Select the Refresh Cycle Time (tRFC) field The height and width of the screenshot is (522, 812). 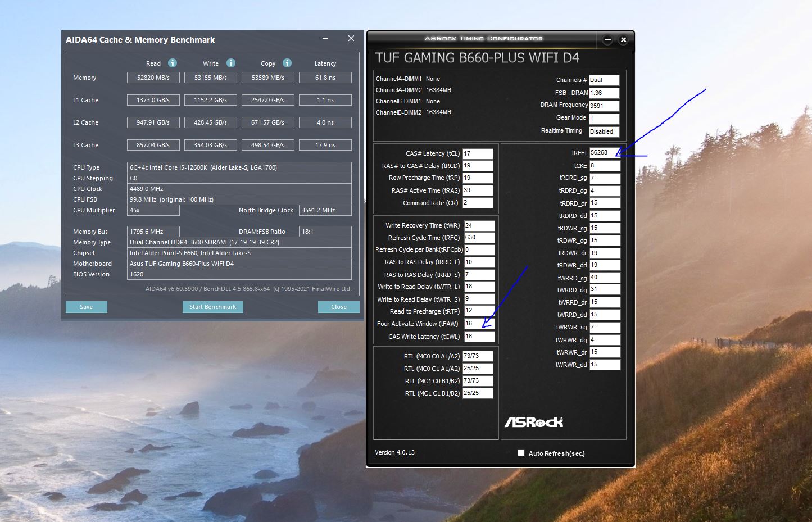click(x=479, y=238)
